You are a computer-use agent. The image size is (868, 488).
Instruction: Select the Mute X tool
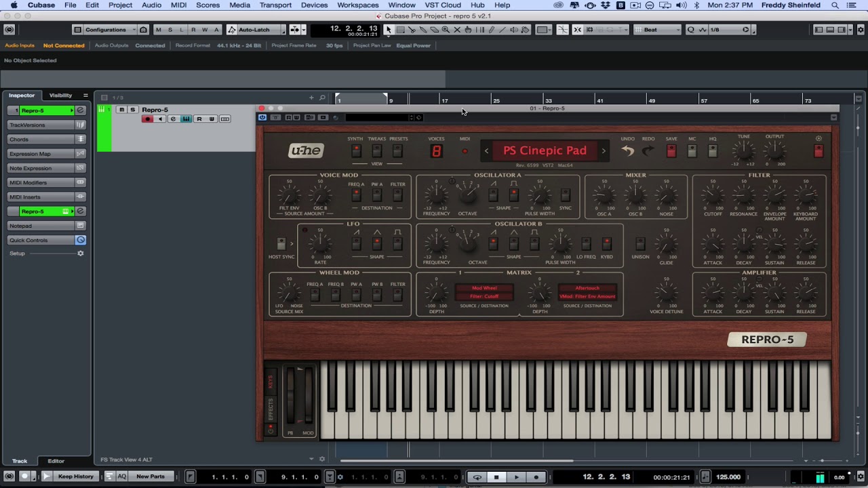(x=457, y=30)
